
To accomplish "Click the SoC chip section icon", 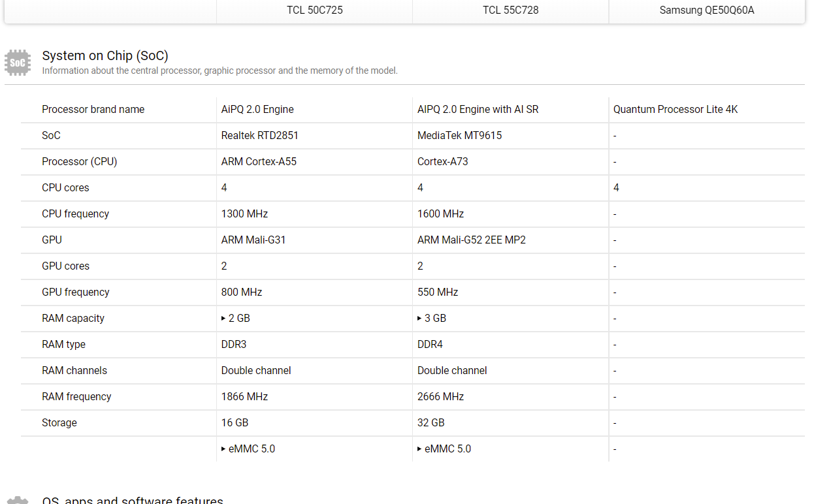I will click(18, 63).
